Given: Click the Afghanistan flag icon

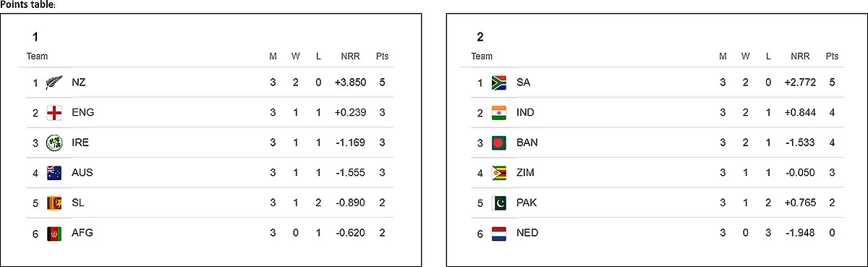Looking at the screenshot, I should coord(54,233).
